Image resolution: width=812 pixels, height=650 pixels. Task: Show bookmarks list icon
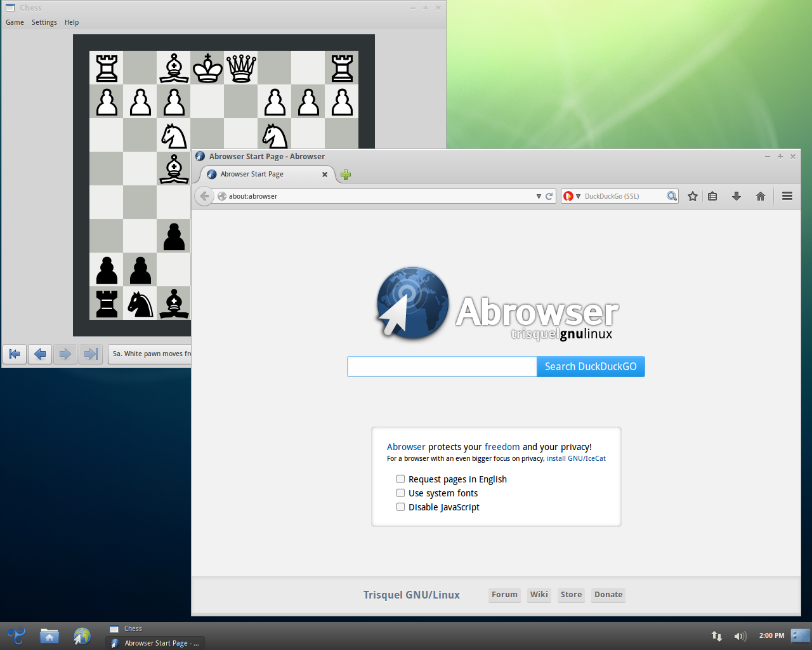[712, 196]
